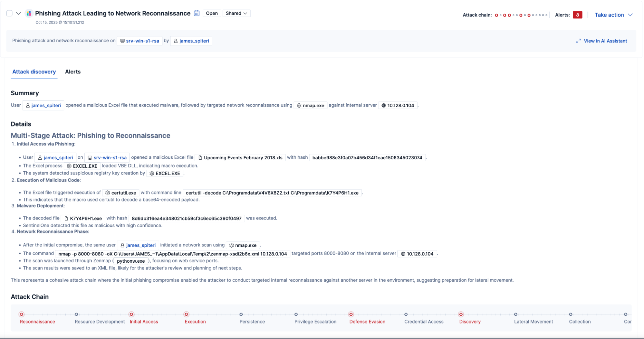This screenshot has width=644, height=339.
Task: Click the red alerts count badge 8
Action: [x=577, y=15]
